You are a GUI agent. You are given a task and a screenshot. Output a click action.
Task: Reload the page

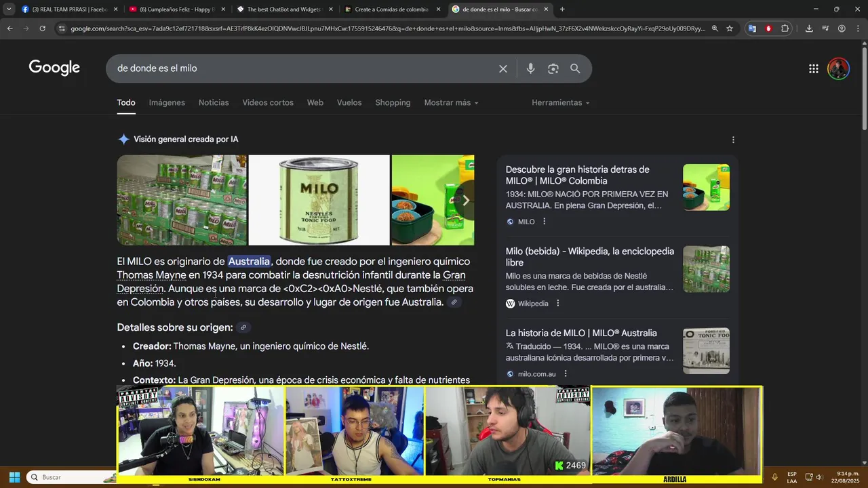tap(42, 28)
